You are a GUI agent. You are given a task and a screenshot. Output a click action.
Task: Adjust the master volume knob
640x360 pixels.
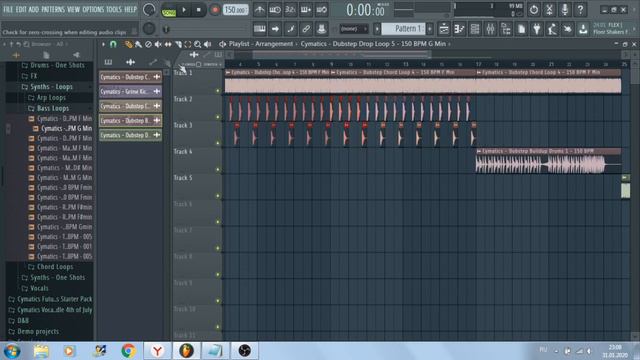(x=149, y=10)
